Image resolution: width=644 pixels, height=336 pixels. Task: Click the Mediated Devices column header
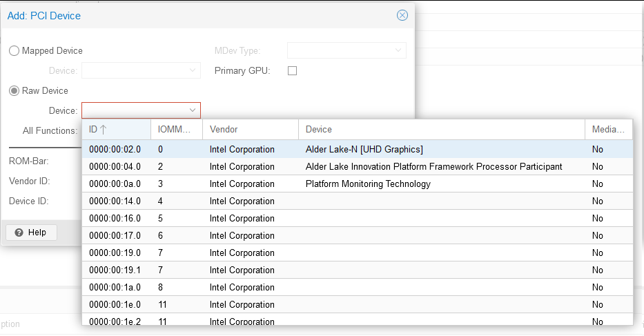coord(609,130)
